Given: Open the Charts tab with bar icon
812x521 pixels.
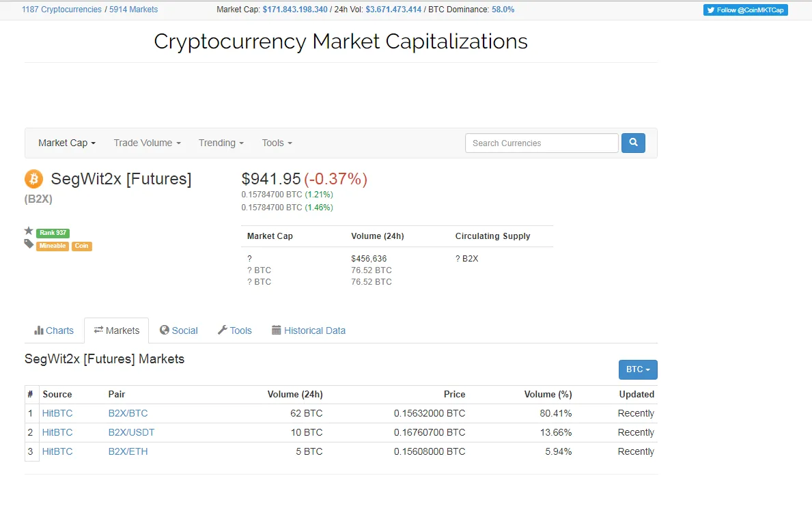Looking at the screenshot, I should (x=54, y=330).
